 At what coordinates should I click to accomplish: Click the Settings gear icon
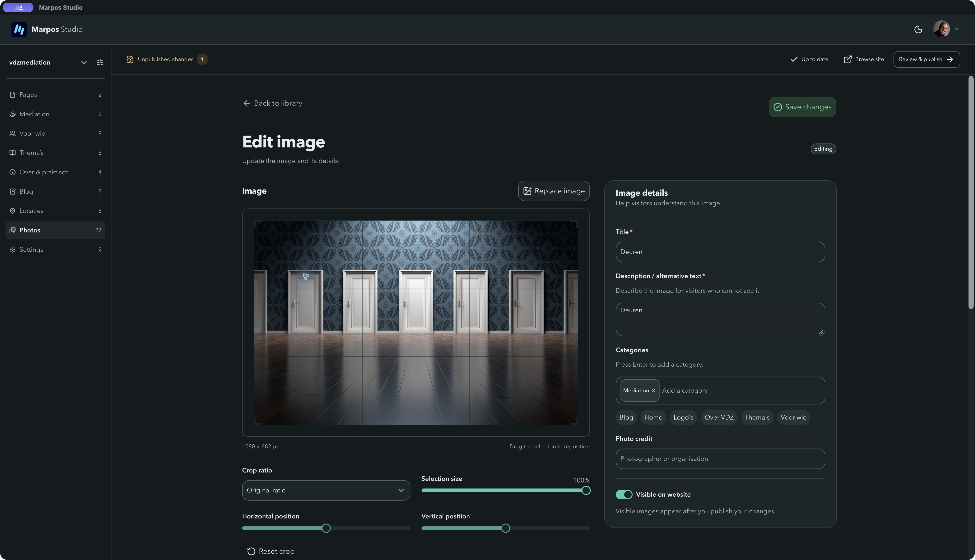point(12,250)
